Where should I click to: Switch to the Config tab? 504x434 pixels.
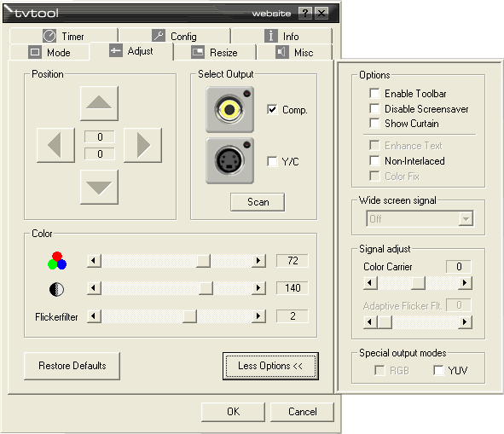pos(175,36)
